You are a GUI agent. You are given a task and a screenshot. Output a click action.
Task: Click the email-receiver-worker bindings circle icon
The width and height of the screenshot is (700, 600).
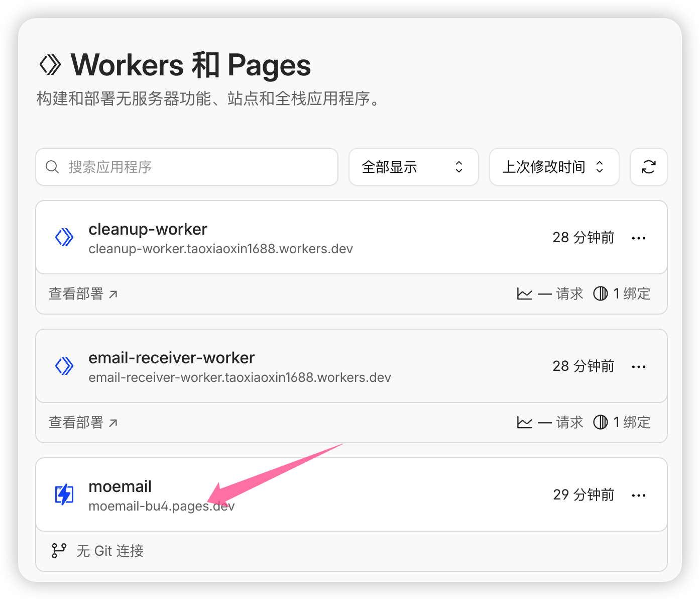pyautogui.click(x=600, y=422)
